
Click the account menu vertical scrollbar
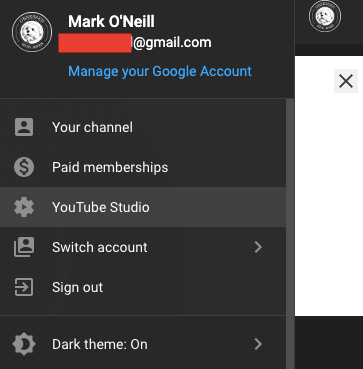pyautogui.click(x=290, y=233)
